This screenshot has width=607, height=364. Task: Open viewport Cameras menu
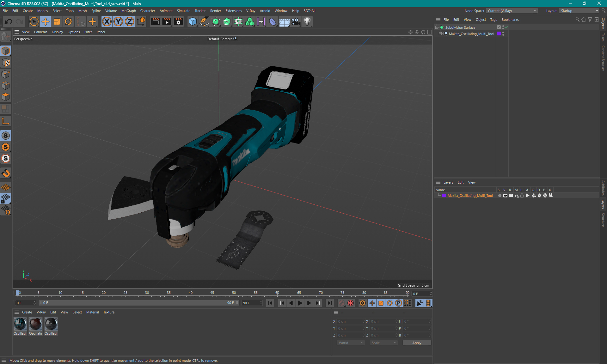tap(40, 32)
